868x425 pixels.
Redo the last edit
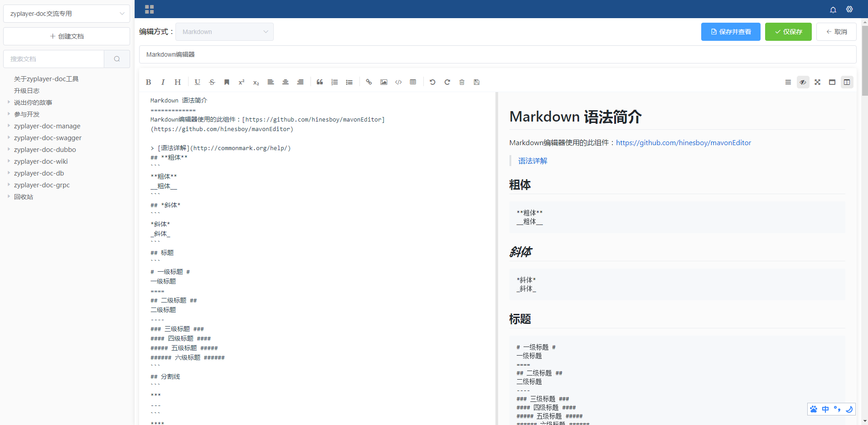447,82
